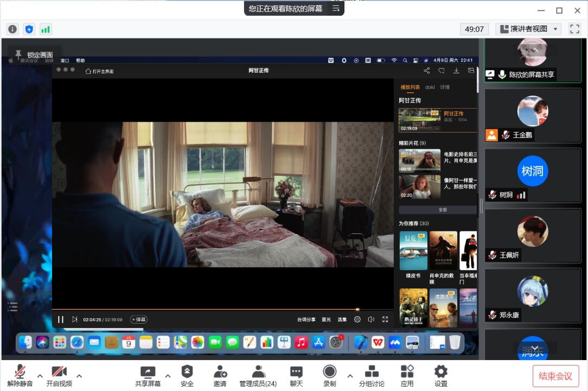Expand recording options arrow next to 录制

pyautogui.click(x=350, y=376)
